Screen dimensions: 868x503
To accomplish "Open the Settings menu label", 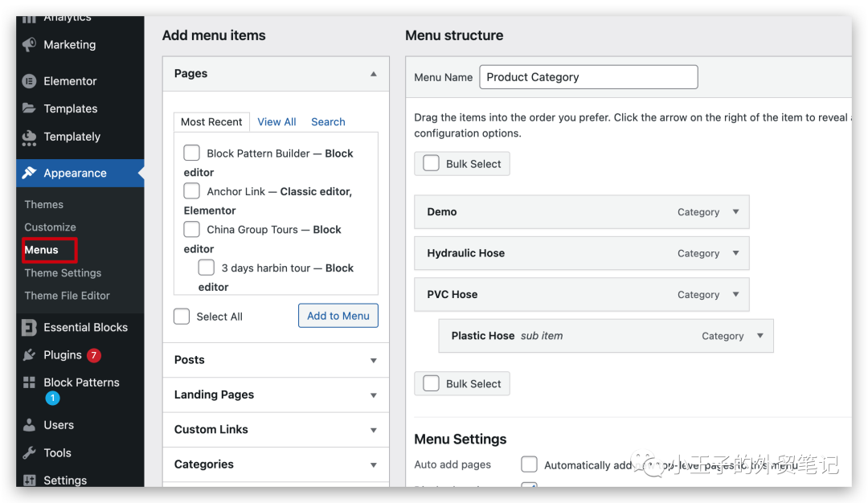I will pos(65,480).
